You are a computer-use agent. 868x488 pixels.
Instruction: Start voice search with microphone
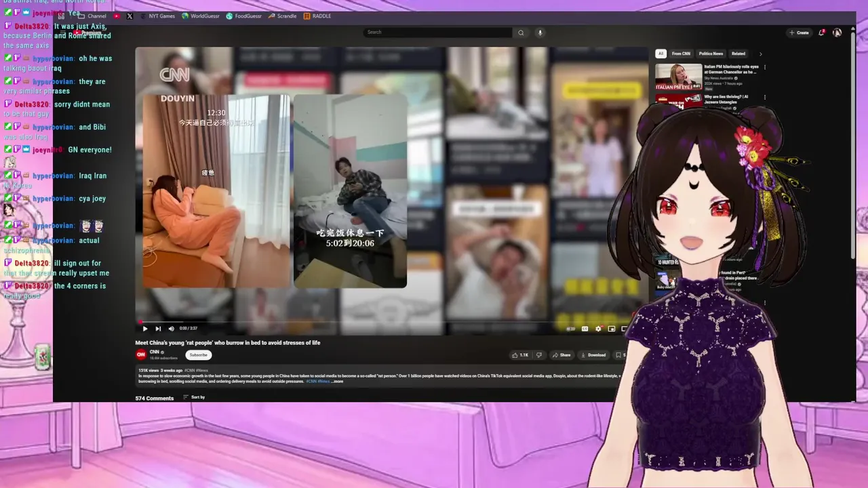coord(540,33)
